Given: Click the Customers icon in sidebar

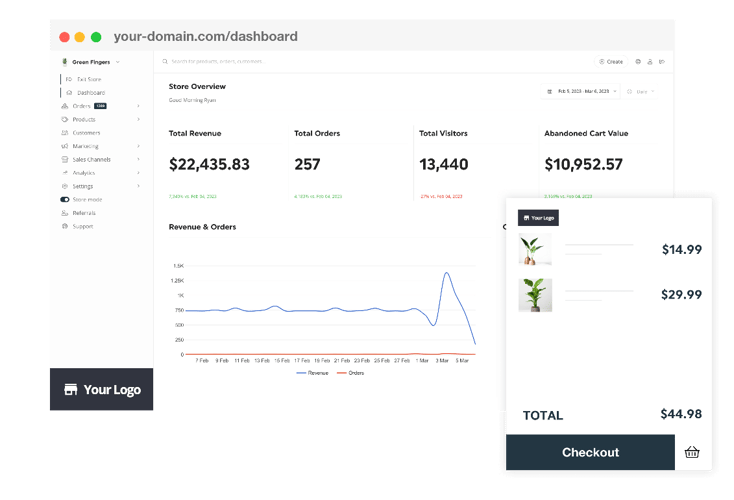Looking at the screenshot, I should pos(65,133).
